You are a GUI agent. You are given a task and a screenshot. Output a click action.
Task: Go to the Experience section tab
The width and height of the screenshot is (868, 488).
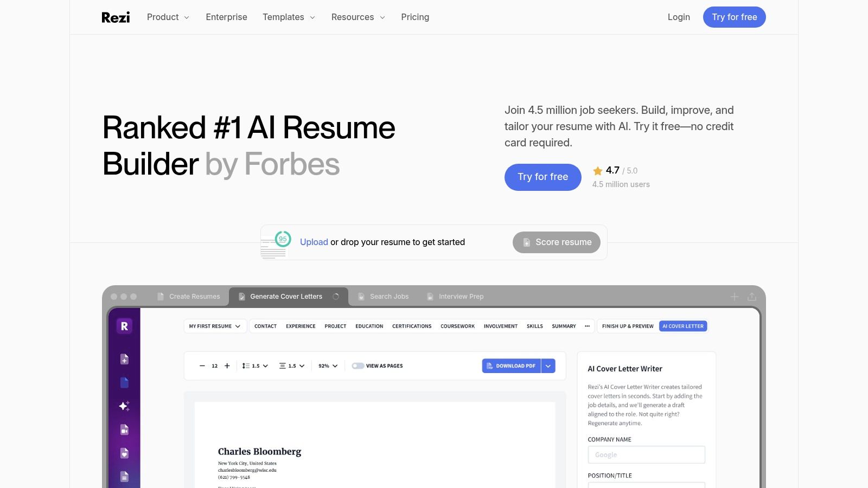(301, 326)
